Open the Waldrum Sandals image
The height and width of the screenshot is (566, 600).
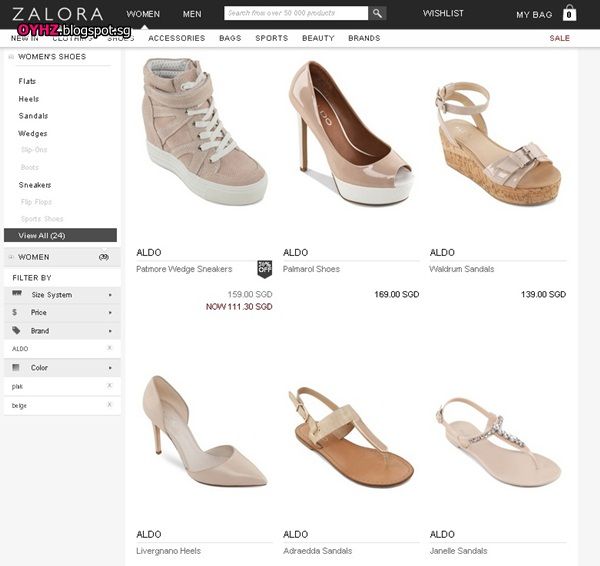pyautogui.click(x=498, y=144)
